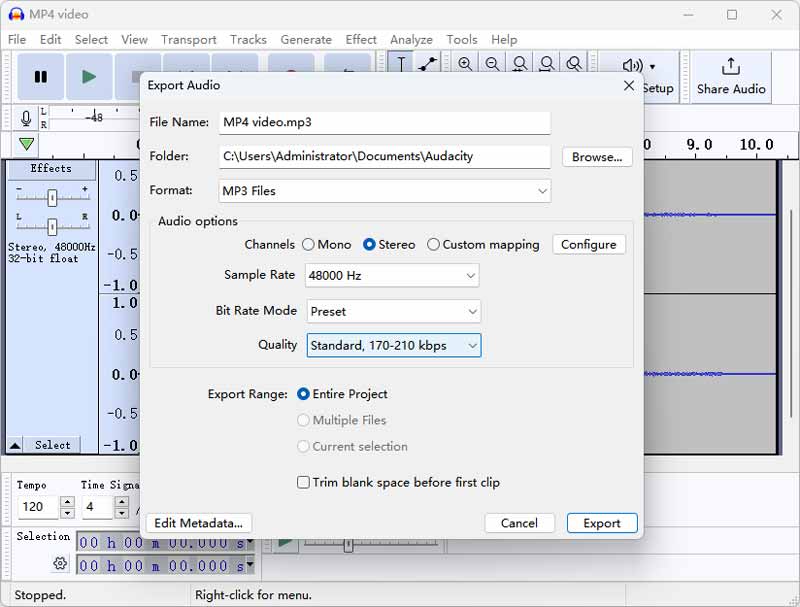Open the Transport menu

coord(188,39)
